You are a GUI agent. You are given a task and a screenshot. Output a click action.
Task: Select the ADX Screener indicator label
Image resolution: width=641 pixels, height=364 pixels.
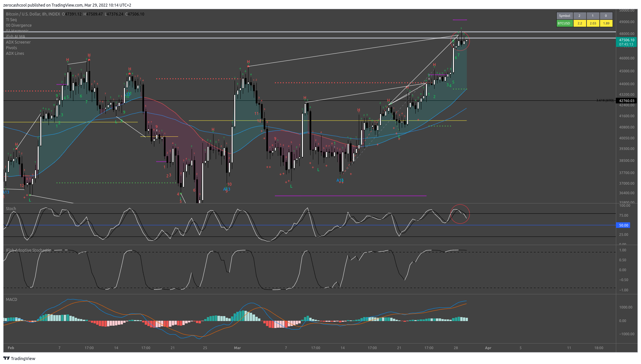[x=18, y=42]
